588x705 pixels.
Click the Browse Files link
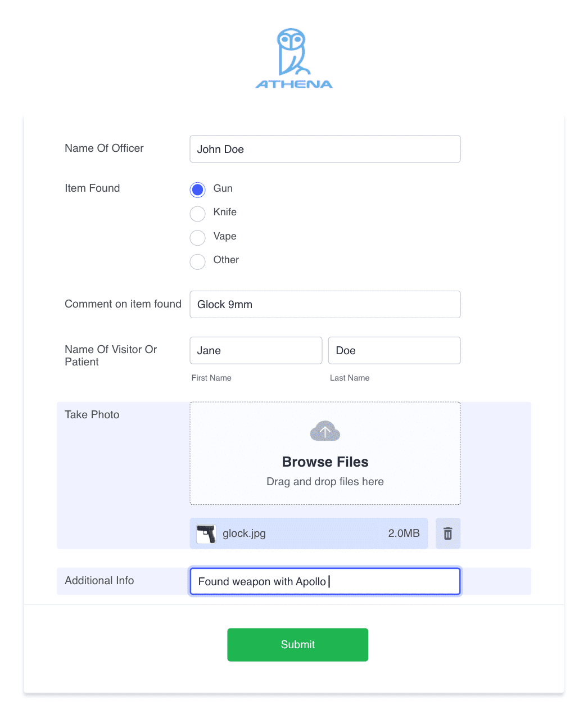[x=325, y=462]
